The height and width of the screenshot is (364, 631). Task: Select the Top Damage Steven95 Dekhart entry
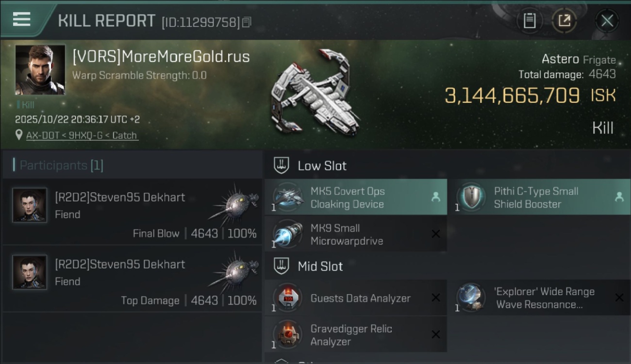[132, 279]
